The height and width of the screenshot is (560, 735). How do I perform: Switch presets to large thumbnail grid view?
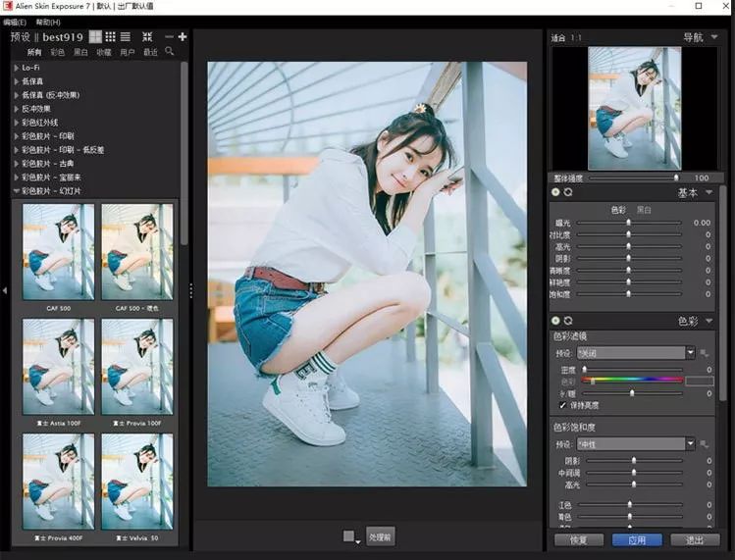point(95,37)
